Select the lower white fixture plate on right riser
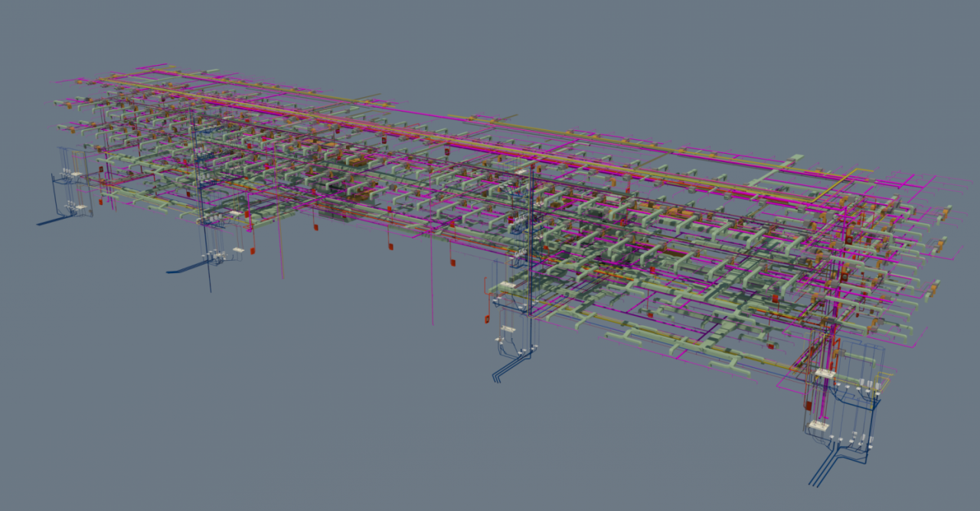 [818, 425]
